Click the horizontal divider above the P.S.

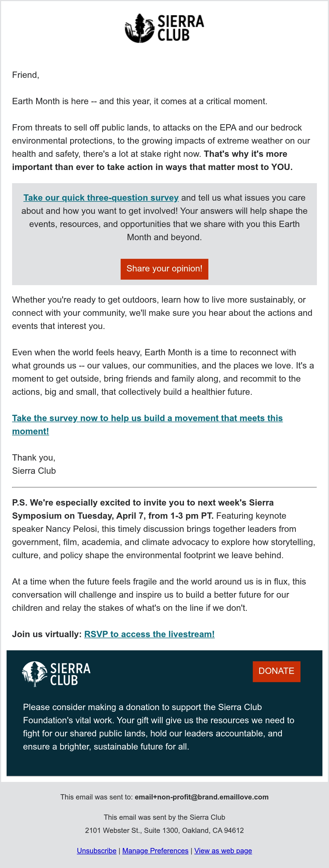pos(164,487)
